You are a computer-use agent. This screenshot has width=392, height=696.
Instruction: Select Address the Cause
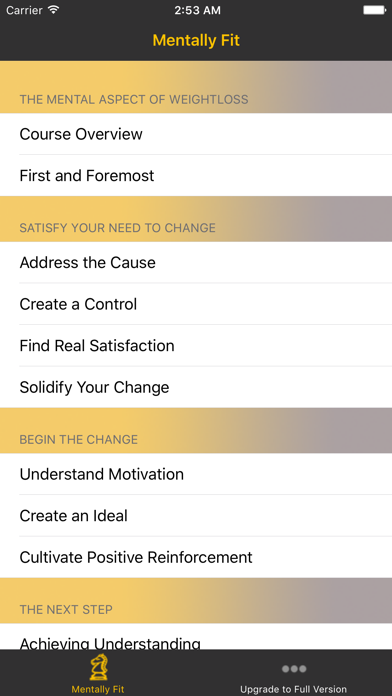[x=196, y=262]
